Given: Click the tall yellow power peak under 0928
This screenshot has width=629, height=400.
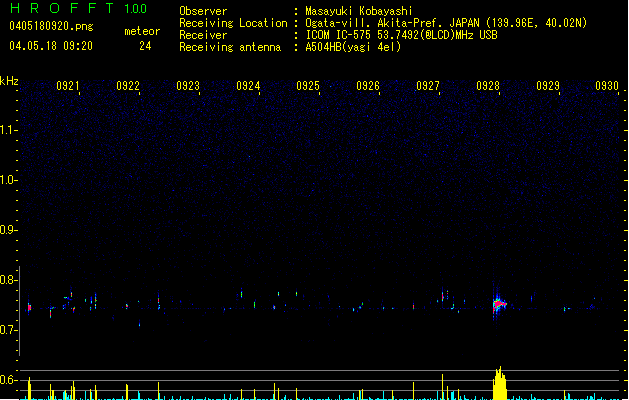Looking at the screenshot, I should click(x=499, y=384).
